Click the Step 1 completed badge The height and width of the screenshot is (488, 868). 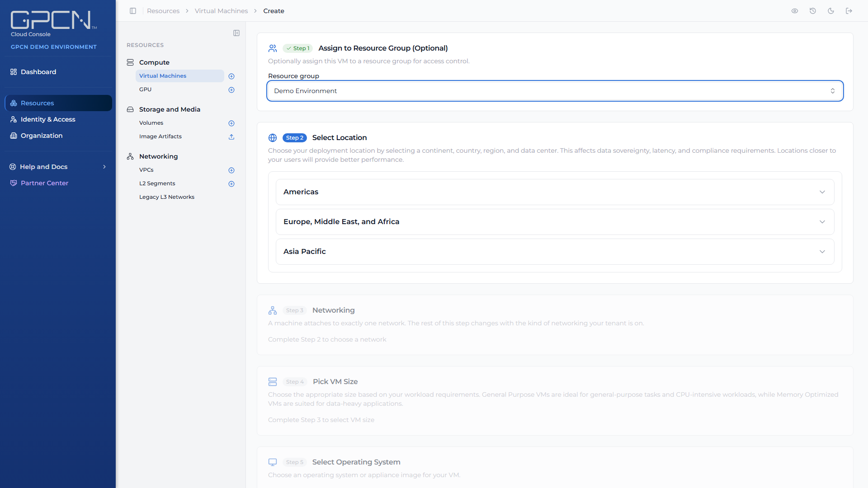[298, 48]
